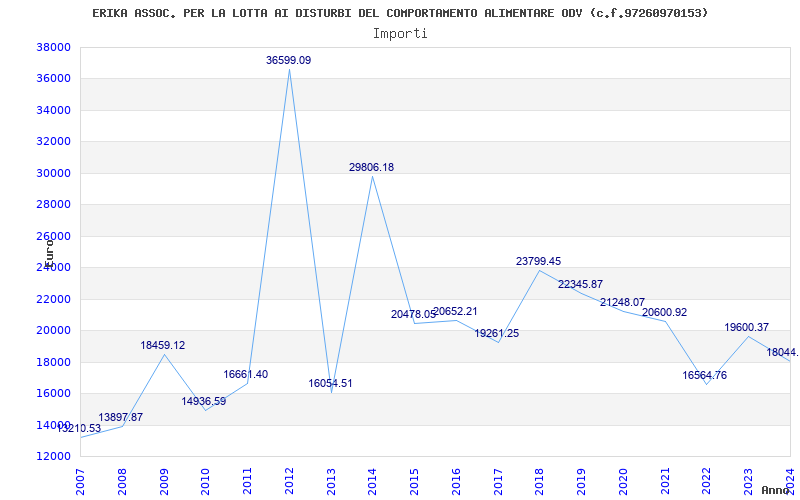
Task: Select the 38000 y-axis tick label
Action: (x=53, y=47)
